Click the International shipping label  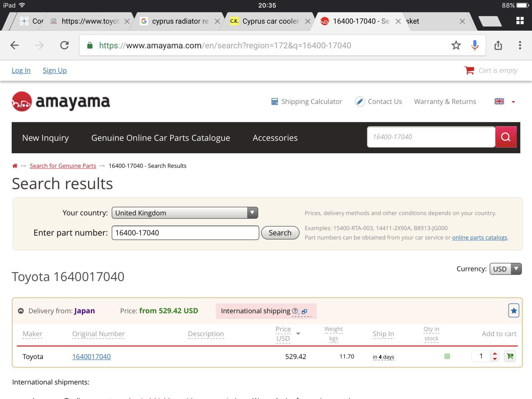click(255, 311)
